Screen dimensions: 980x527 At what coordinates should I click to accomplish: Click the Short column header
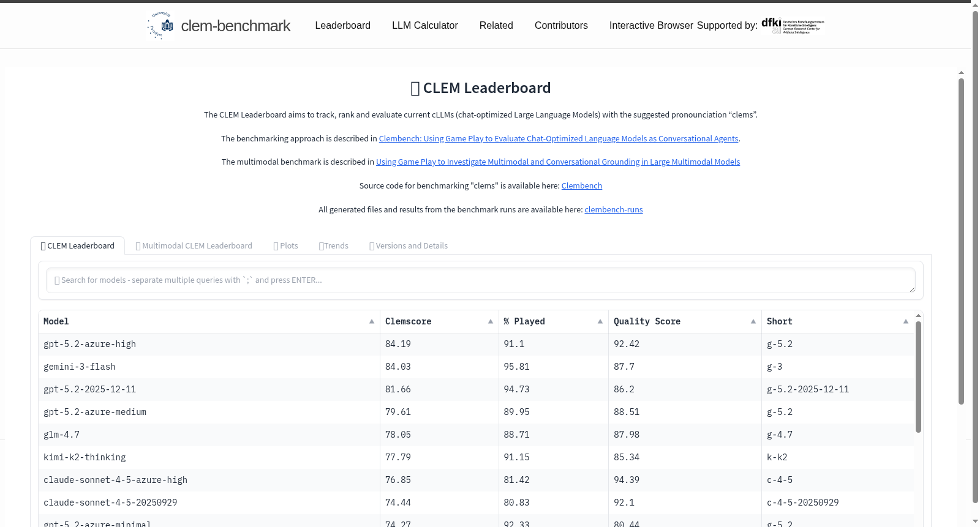pyautogui.click(x=838, y=321)
